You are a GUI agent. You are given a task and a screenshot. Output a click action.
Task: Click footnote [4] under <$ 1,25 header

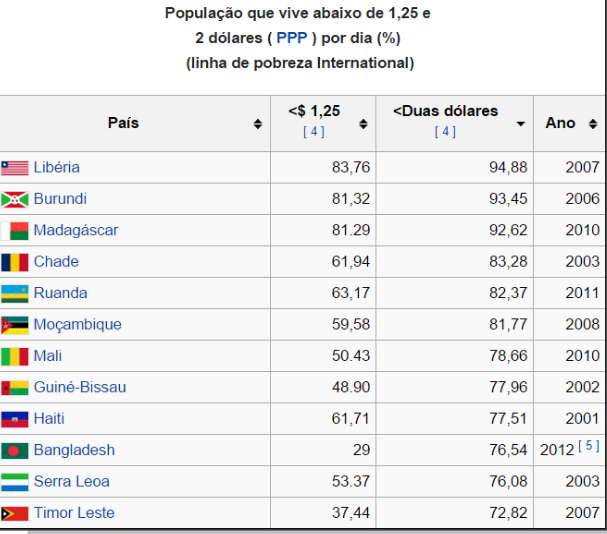(x=312, y=132)
